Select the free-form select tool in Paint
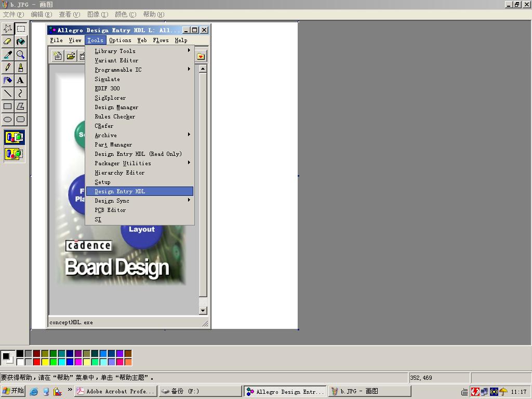This screenshot has height=399, width=532. pyautogui.click(x=8, y=29)
